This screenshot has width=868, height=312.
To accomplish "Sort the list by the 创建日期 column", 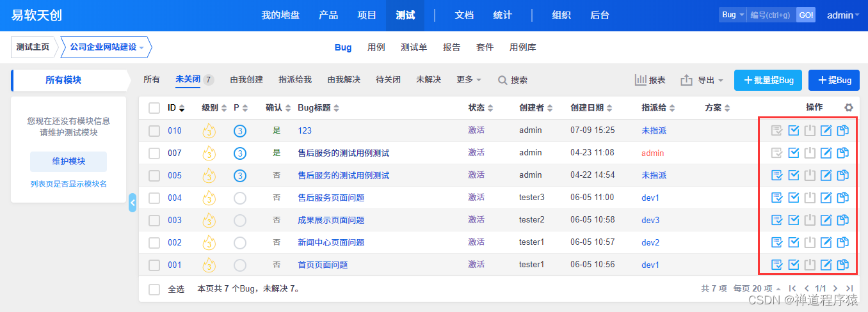I will click(x=591, y=107).
